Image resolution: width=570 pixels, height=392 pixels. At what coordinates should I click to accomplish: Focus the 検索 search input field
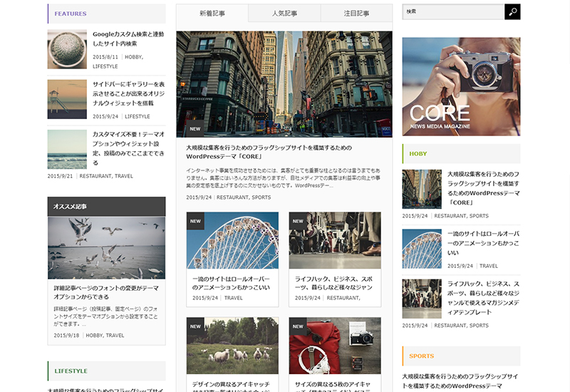(453, 11)
